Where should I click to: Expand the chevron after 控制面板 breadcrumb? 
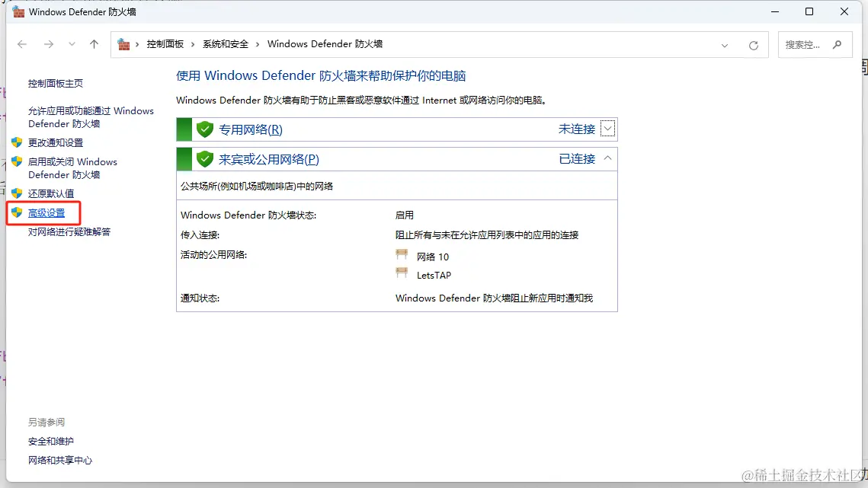pos(193,44)
